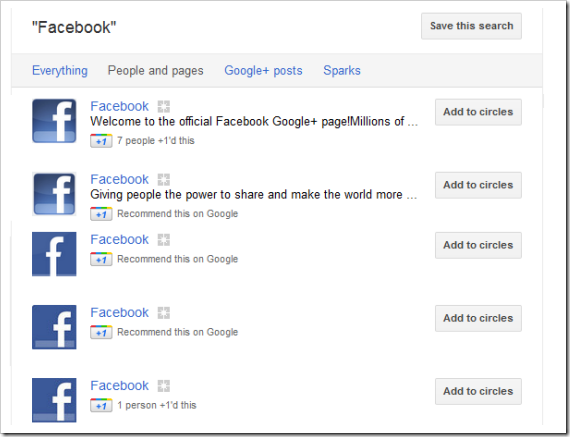This screenshot has width=570, height=437.
Task: Click the page badge icon beside the first Facebook title
Action: (x=164, y=107)
